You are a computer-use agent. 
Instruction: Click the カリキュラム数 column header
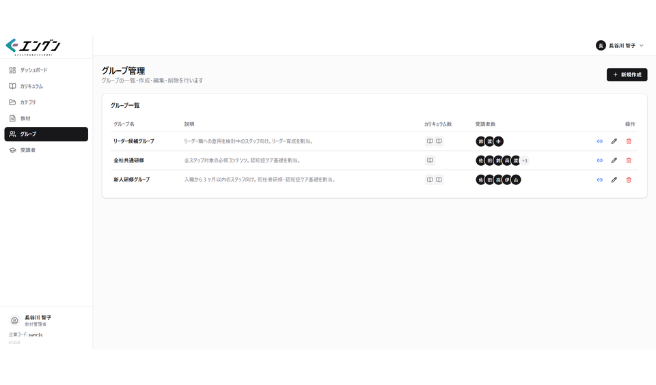[x=438, y=124]
